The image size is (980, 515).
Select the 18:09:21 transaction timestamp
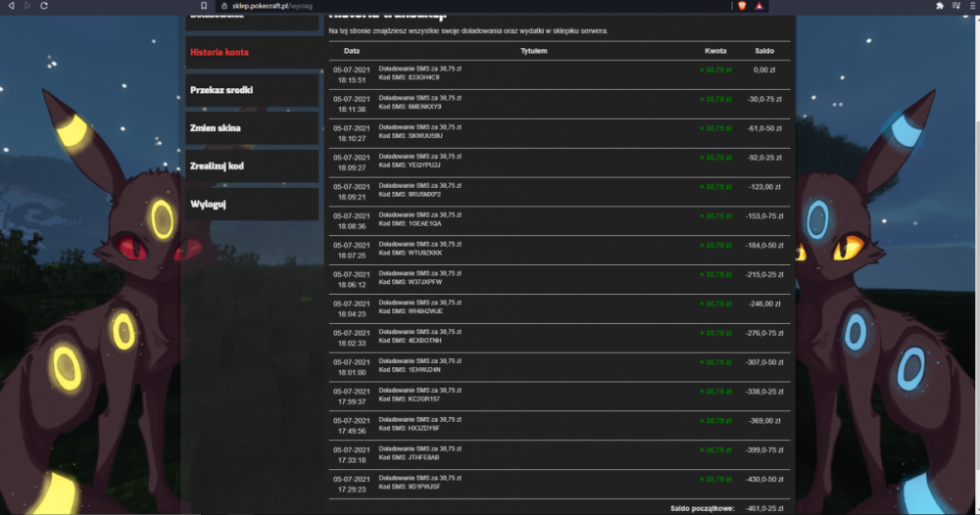[x=351, y=197]
